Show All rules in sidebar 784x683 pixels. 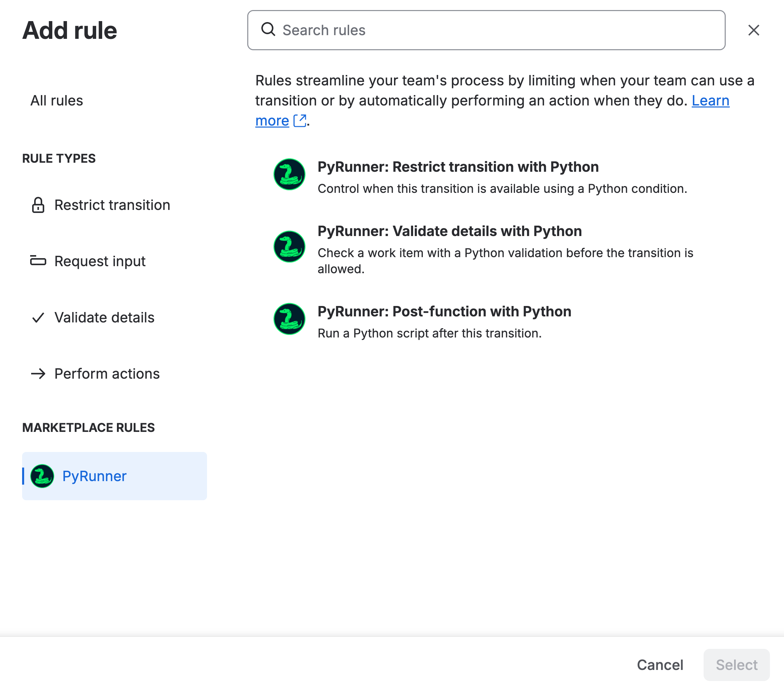[56, 101]
